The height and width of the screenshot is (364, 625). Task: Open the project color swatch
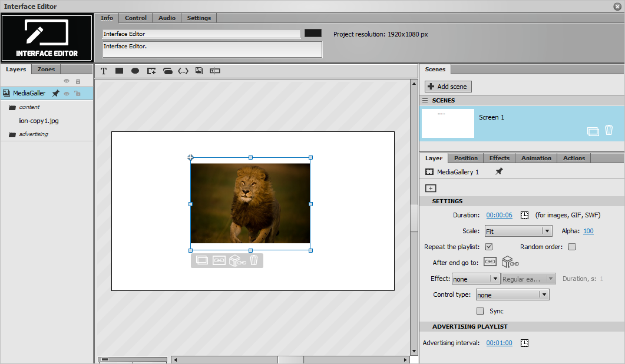313,33
